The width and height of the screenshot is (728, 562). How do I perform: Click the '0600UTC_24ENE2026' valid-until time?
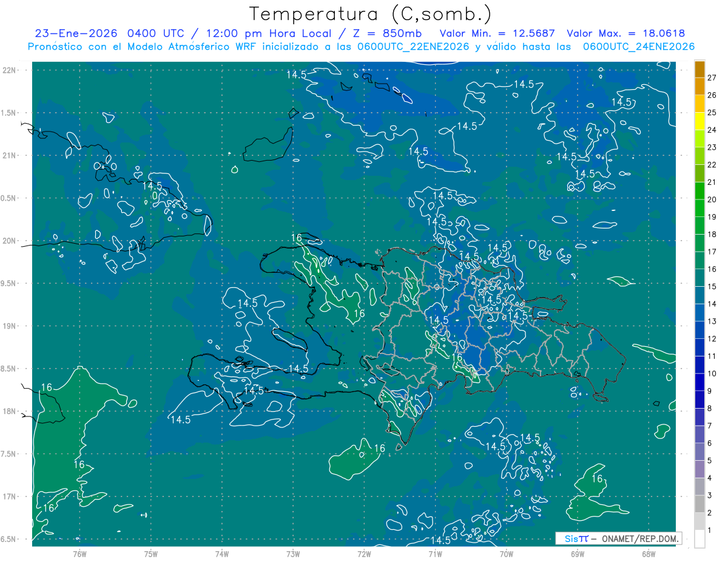point(639,47)
